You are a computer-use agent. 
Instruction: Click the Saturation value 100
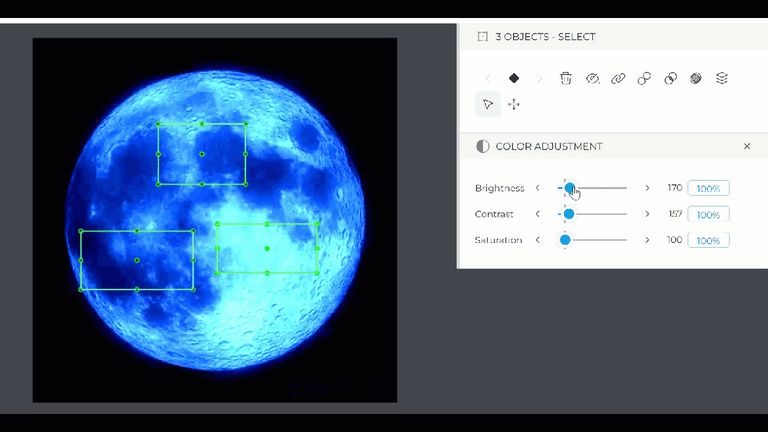click(x=674, y=240)
